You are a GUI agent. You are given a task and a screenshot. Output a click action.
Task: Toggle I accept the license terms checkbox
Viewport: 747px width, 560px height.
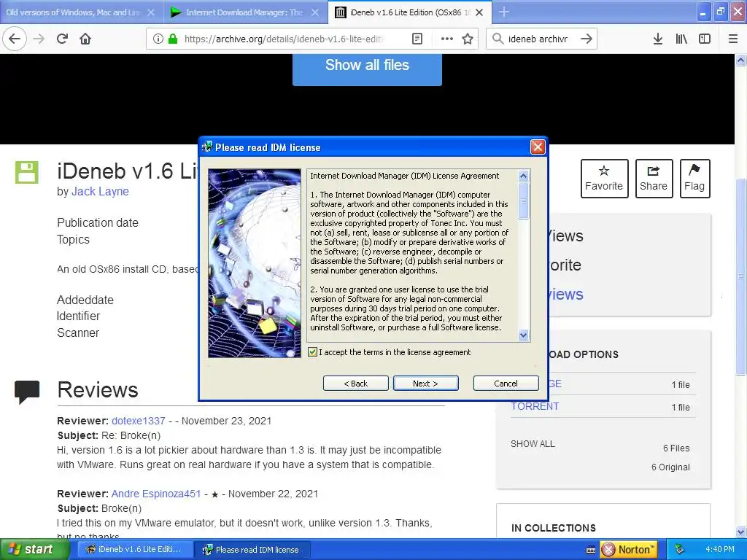coord(312,352)
